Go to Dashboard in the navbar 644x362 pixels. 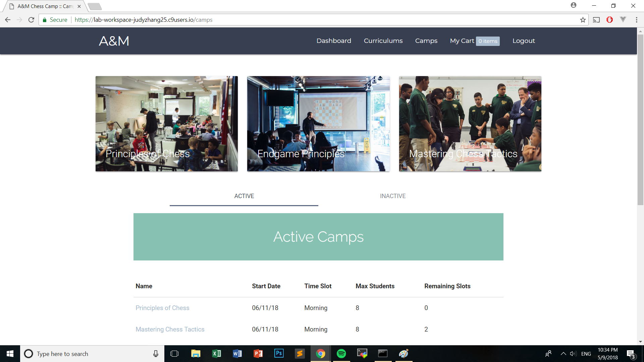(x=334, y=41)
